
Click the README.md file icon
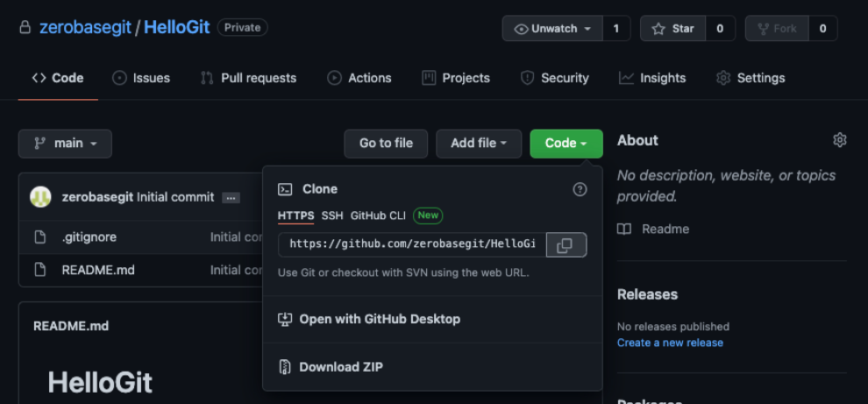39,270
